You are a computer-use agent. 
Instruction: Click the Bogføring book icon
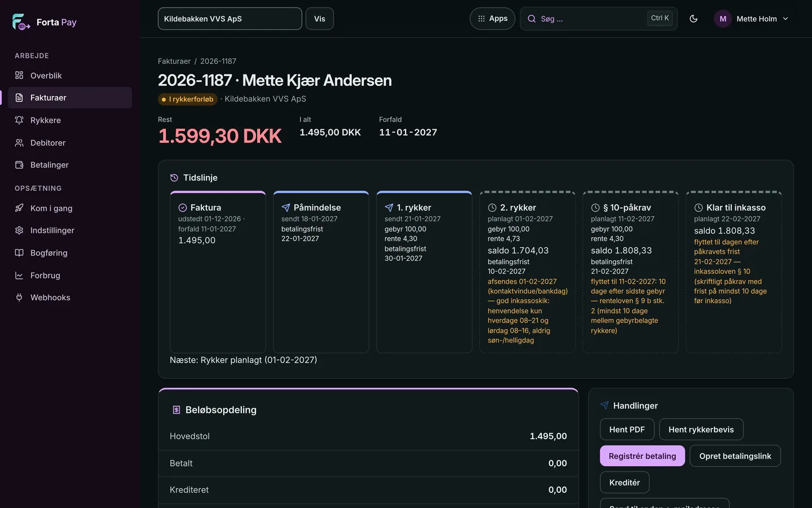point(19,253)
